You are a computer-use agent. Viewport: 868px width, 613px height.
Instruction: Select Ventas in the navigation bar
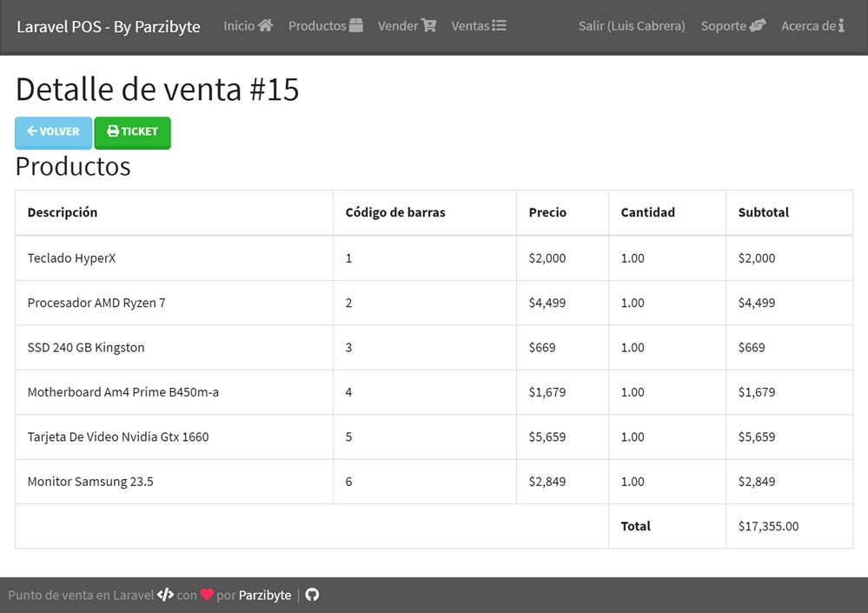pyautogui.click(x=471, y=25)
